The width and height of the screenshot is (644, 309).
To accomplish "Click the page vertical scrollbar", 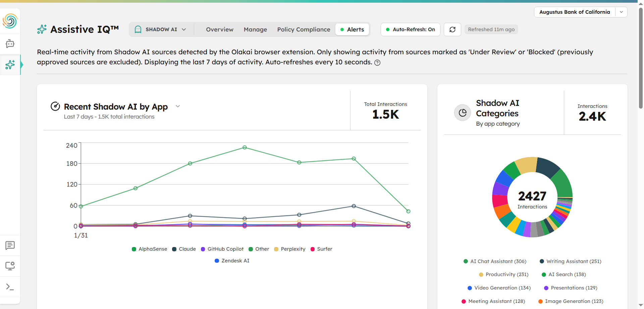I will [641, 58].
